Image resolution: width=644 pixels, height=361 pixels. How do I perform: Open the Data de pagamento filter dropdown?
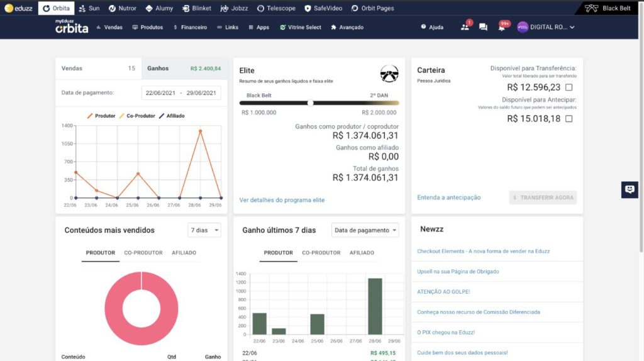365,230
